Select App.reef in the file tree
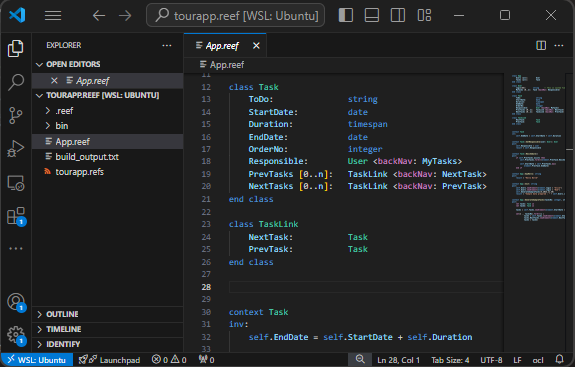 point(107,142)
